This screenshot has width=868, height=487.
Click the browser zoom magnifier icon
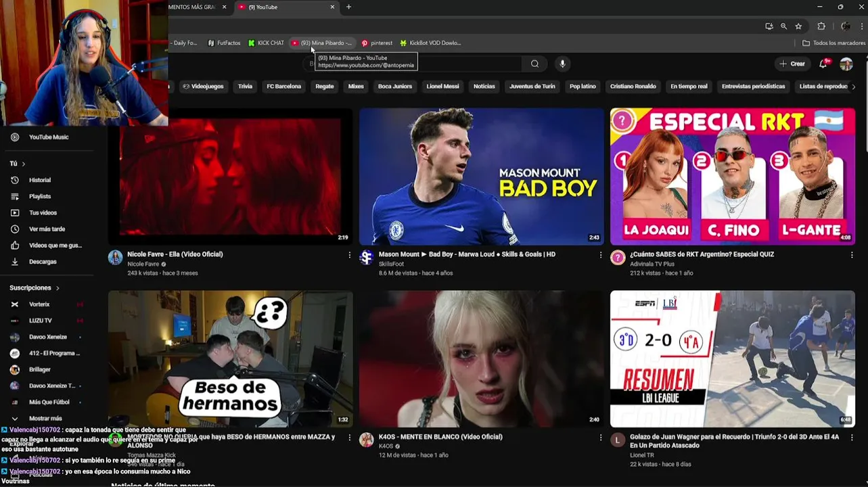(783, 26)
